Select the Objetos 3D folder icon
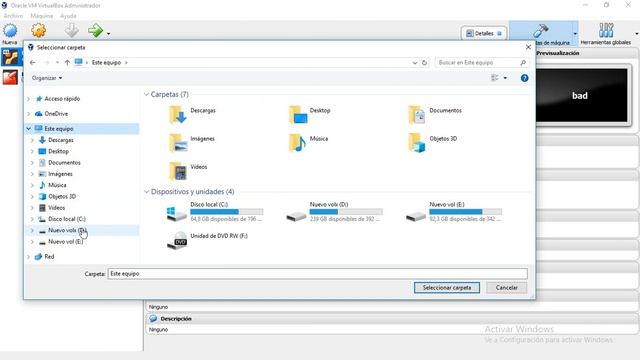This screenshot has height=360, width=640. pos(417,143)
